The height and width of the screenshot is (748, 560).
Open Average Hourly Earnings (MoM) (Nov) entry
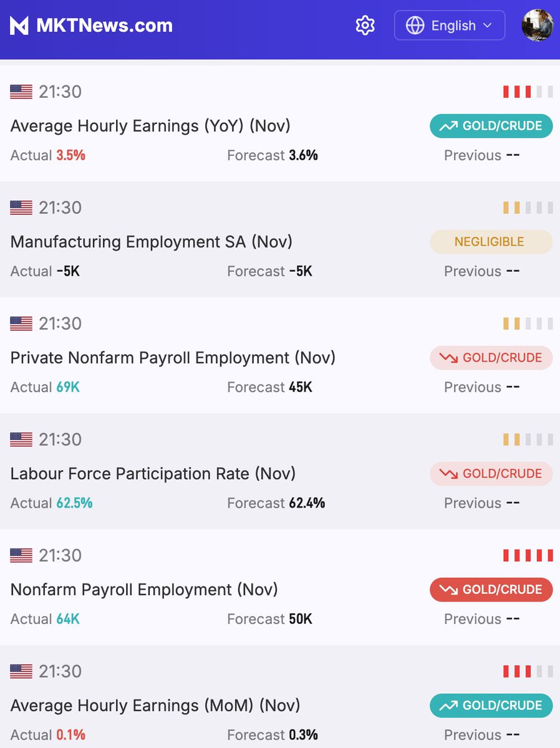[x=280, y=697]
